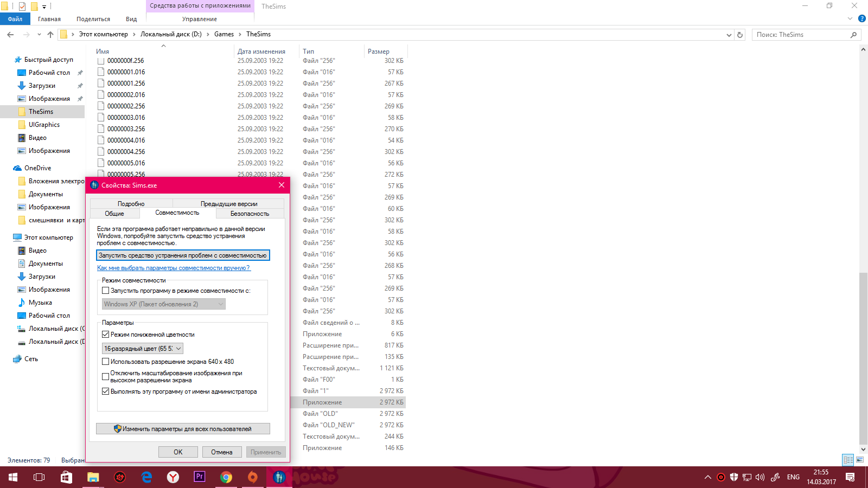Switch to the Безопасность properties tab
Image resolution: width=868 pixels, height=488 pixels.
[250, 214]
